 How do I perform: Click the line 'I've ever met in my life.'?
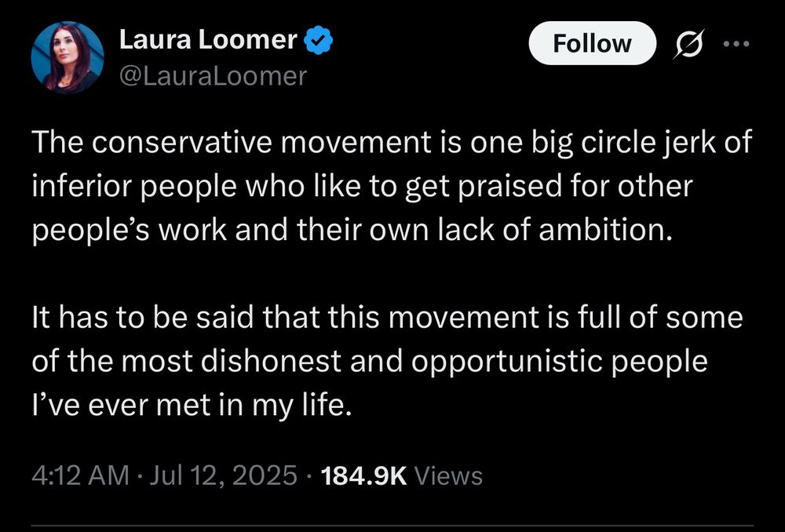tap(189, 404)
